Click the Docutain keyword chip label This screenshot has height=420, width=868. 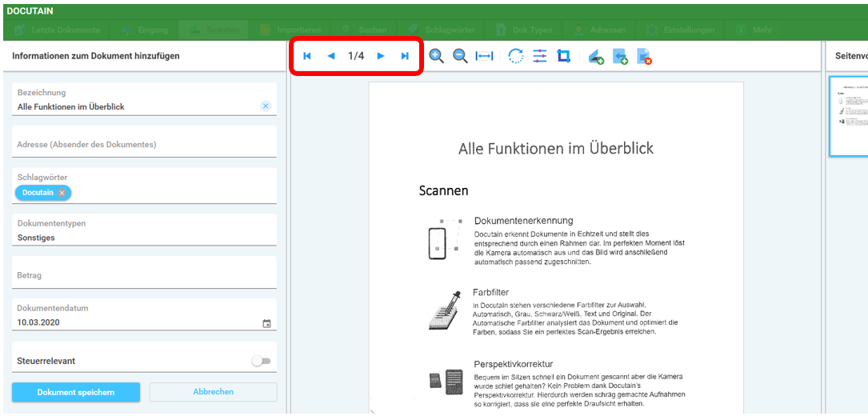(x=38, y=193)
